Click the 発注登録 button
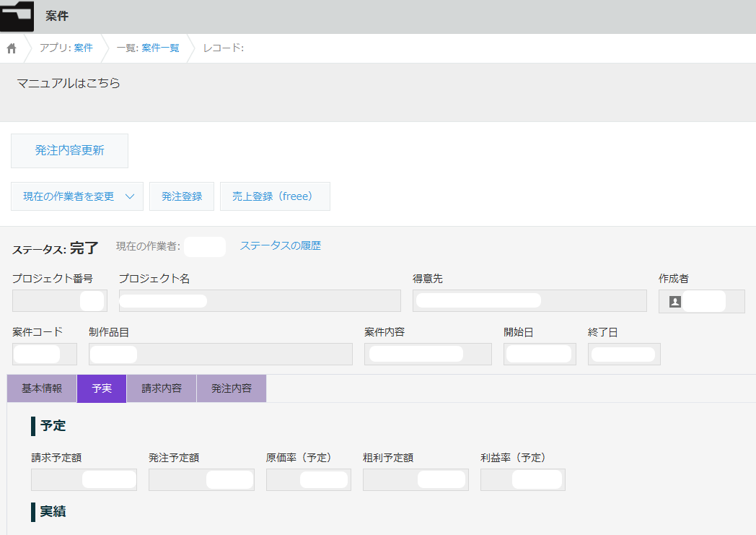This screenshot has height=535, width=756. point(182,196)
